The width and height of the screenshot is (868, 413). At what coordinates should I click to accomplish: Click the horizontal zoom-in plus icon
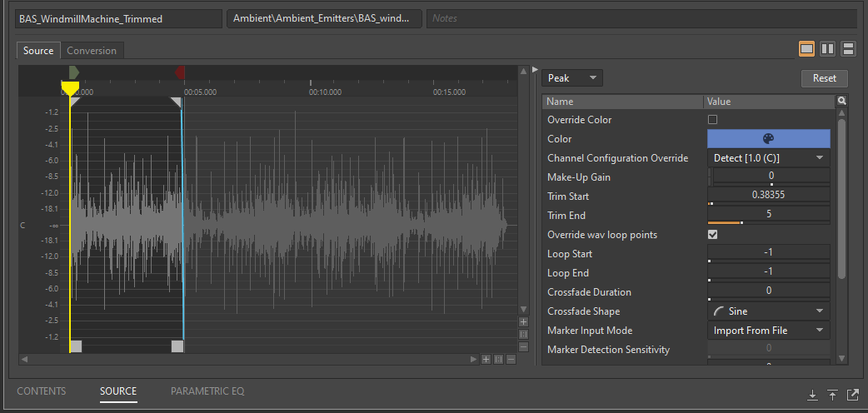[486, 360]
